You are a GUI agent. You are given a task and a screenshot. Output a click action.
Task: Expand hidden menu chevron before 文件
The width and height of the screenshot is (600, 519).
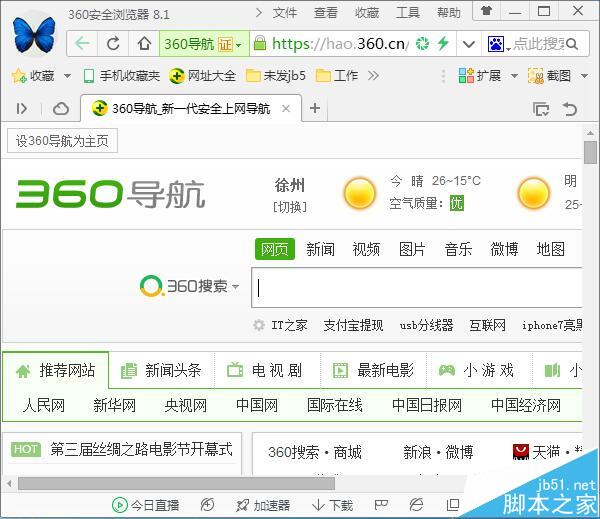(259, 13)
